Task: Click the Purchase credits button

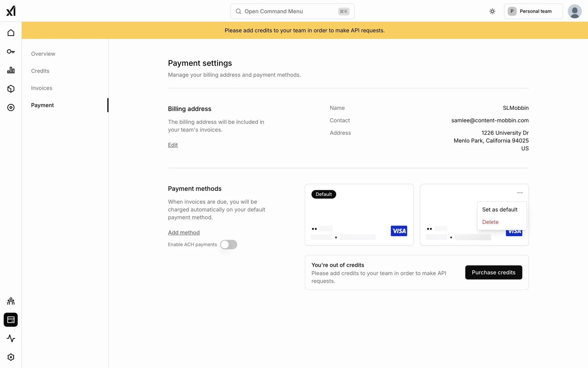Action: click(x=493, y=272)
